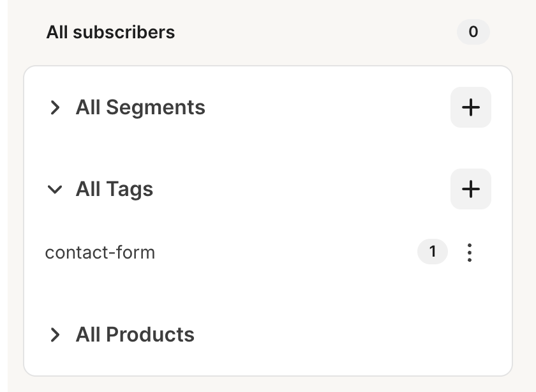This screenshot has height=392, width=536.
Task: Click the All subscribers count badge showing 0
Action: 473,32
